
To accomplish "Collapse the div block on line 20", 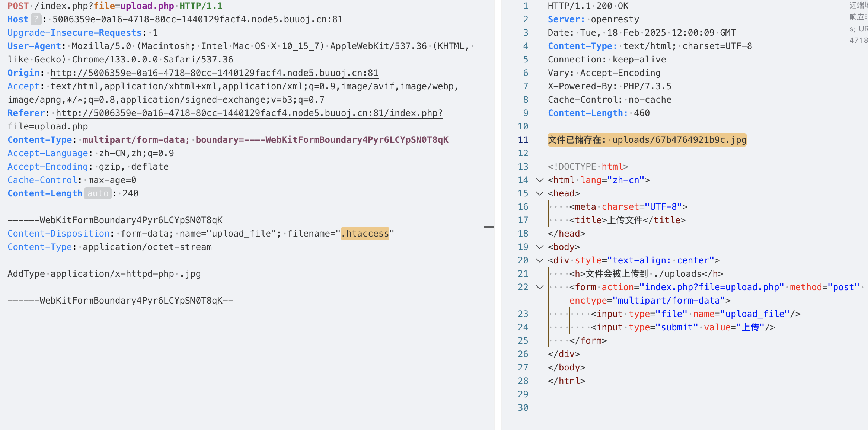I will [539, 260].
